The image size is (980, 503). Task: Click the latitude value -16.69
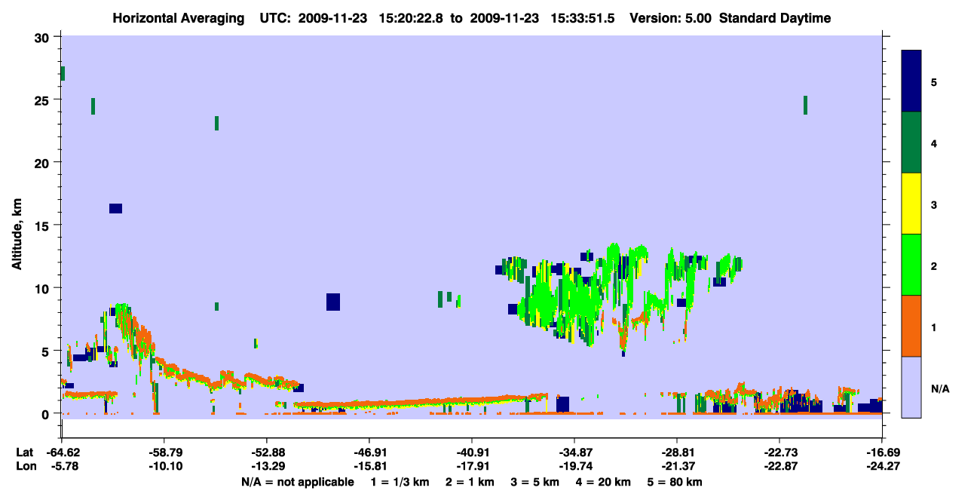(x=882, y=452)
